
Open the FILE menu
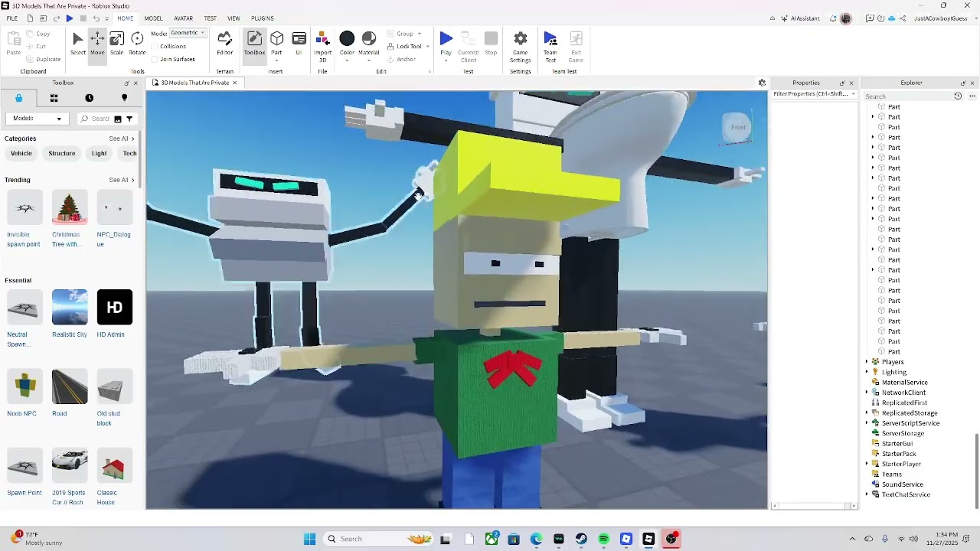(12, 18)
